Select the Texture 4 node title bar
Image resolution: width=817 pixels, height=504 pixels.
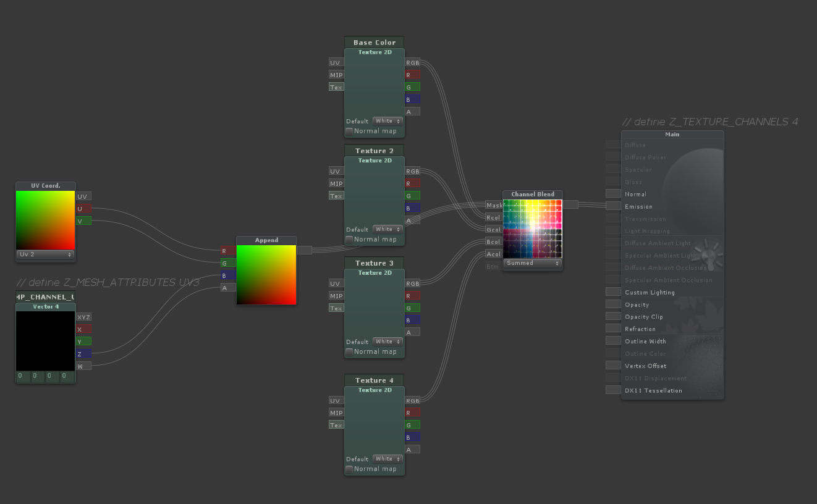click(x=374, y=380)
